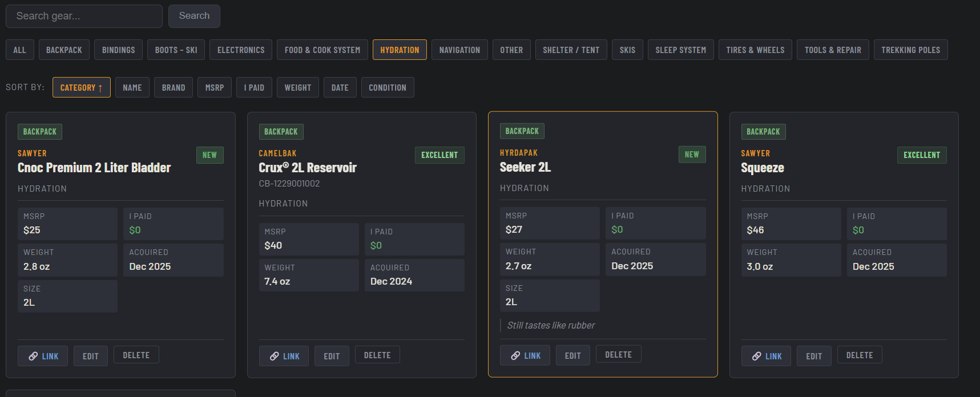Select the ALL category filter
980x397 pixels.
point(20,50)
